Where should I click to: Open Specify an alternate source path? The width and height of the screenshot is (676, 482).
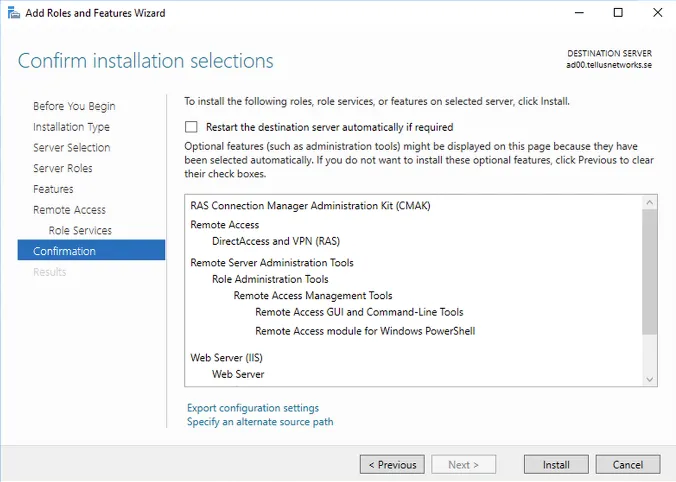coord(260,422)
